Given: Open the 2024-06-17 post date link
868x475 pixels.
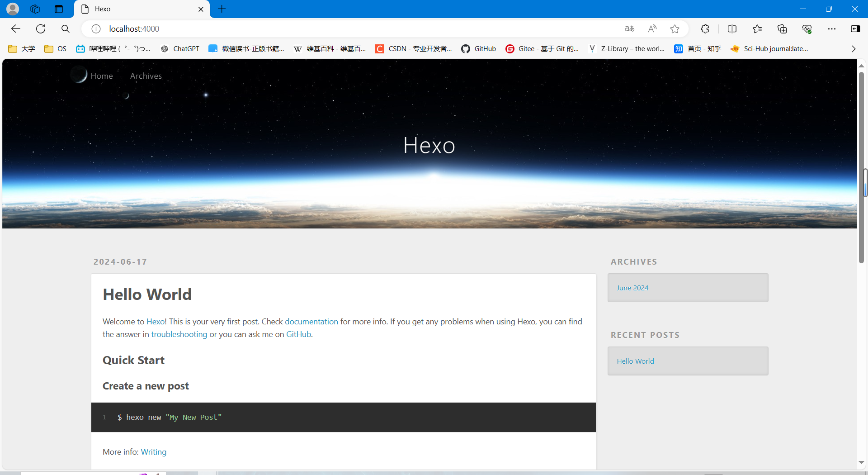Looking at the screenshot, I should click(120, 262).
